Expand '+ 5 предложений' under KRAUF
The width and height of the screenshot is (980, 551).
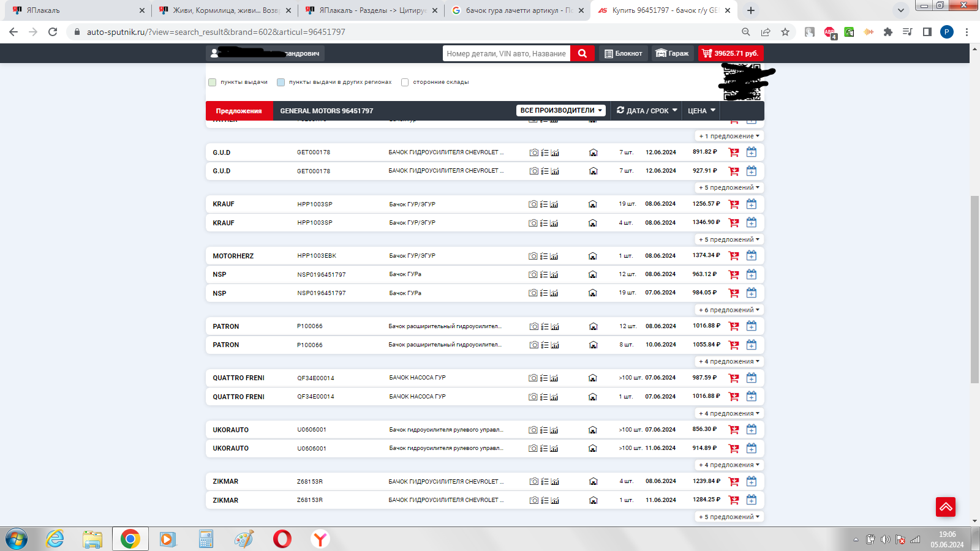(x=729, y=239)
